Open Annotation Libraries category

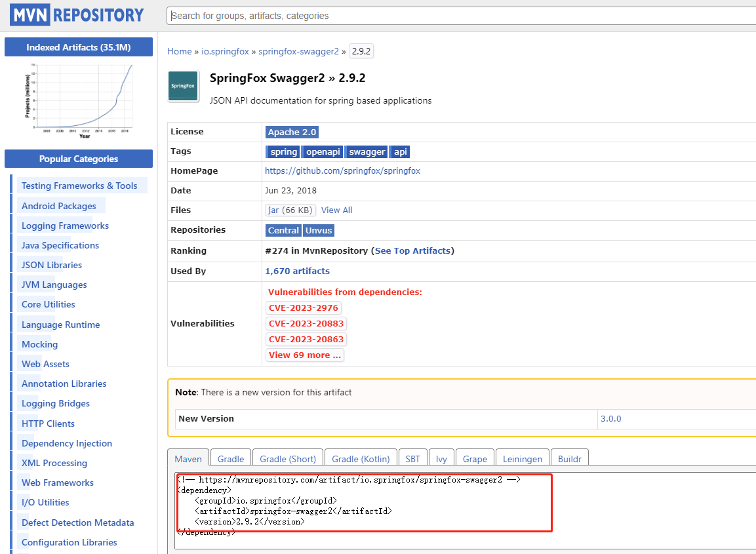tap(64, 384)
